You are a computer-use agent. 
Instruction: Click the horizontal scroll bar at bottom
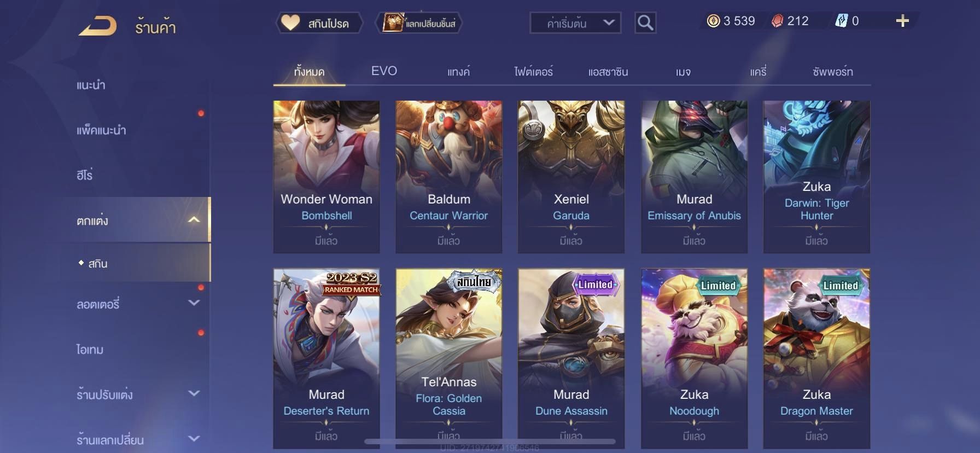[x=490, y=441]
